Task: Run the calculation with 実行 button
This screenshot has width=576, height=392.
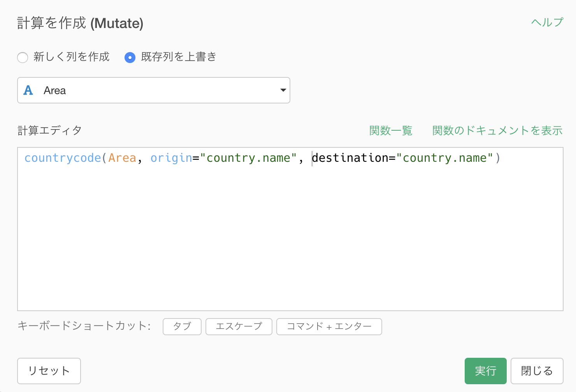Action: [x=486, y=371]
